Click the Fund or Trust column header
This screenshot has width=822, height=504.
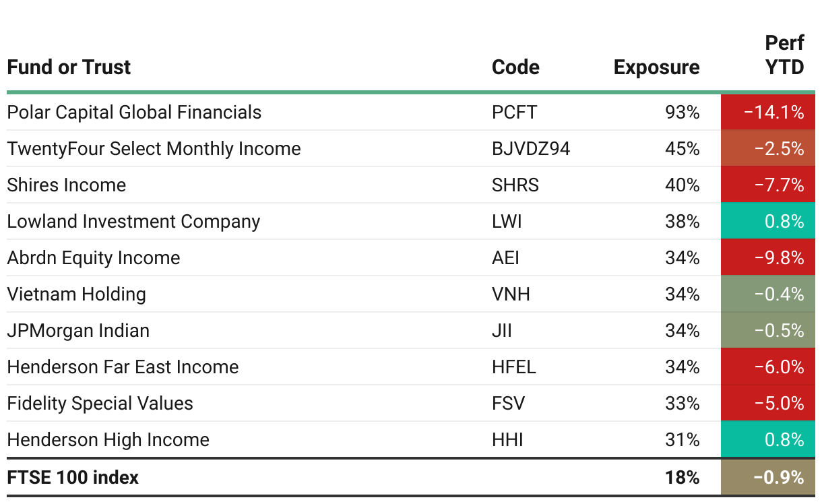[69, 67]
